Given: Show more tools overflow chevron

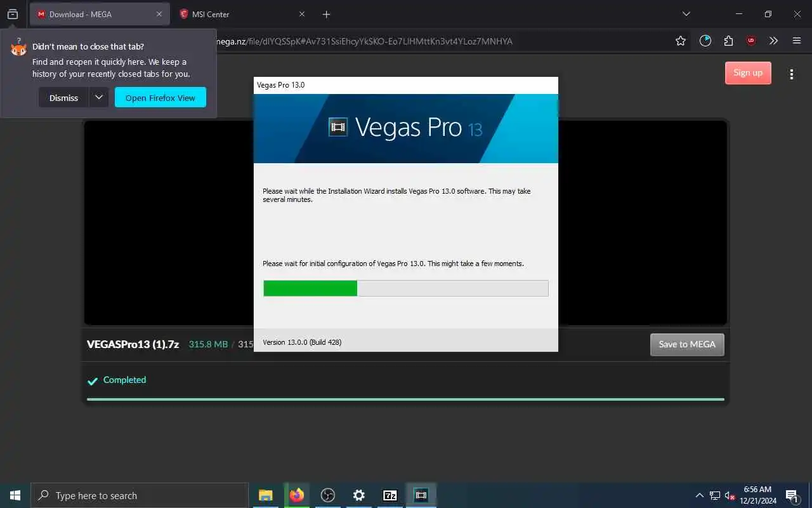Looking at the screenshot, I should tap(773, 41).
